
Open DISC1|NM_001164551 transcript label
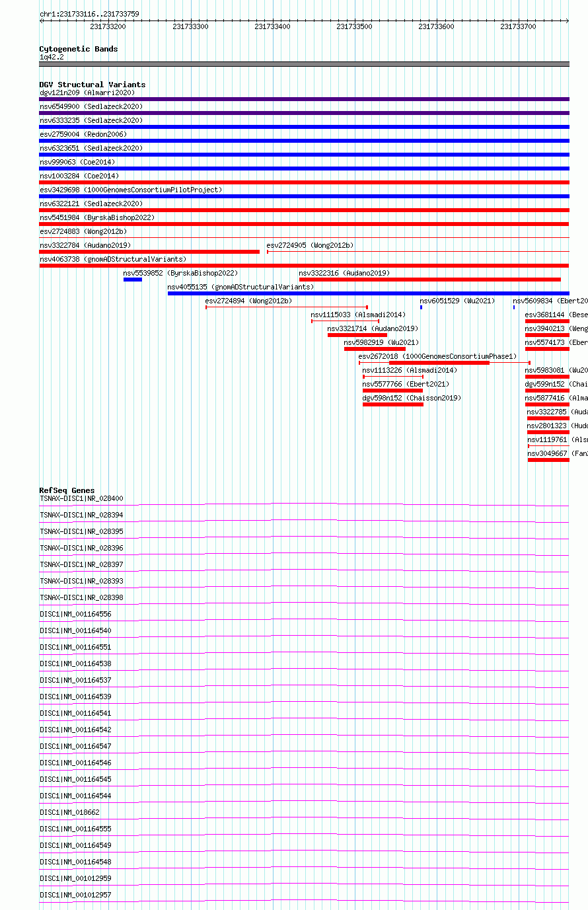(75, 647)
